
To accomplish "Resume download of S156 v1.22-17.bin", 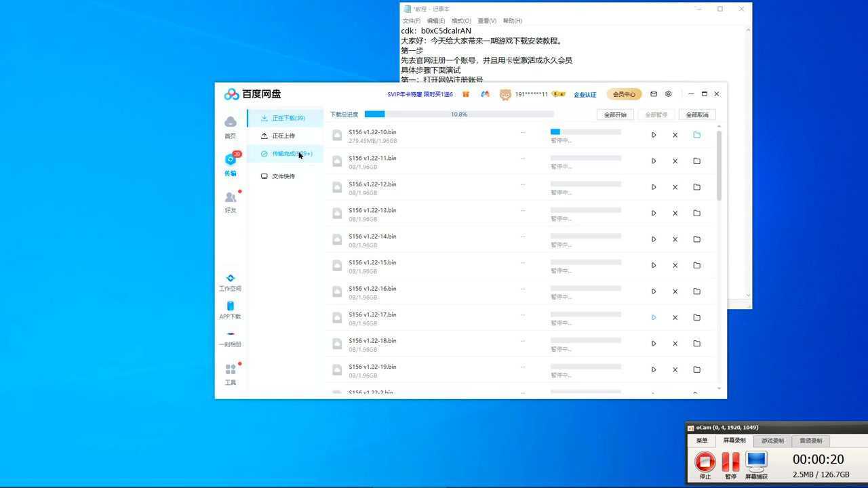I will point(654,317).
